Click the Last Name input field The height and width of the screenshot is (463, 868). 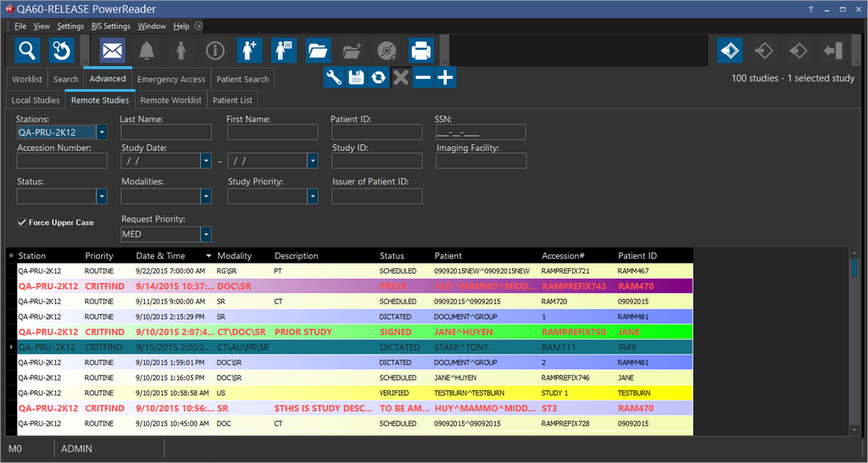pyautogui.click(x=166, y=132)
